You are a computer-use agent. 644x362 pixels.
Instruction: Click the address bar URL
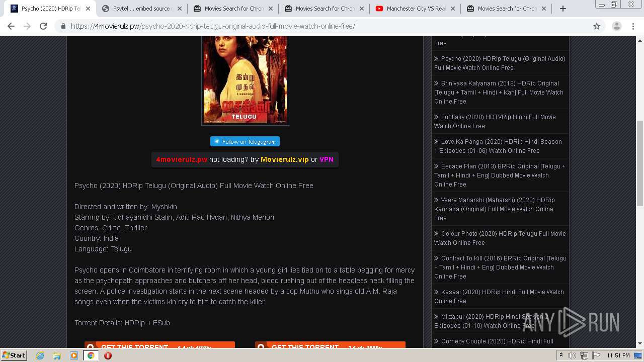213,26
